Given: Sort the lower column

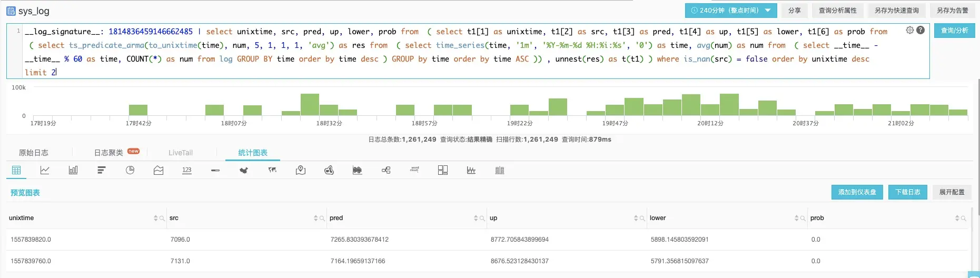Looking at the screenshot, I should click(x=797, y=218).
